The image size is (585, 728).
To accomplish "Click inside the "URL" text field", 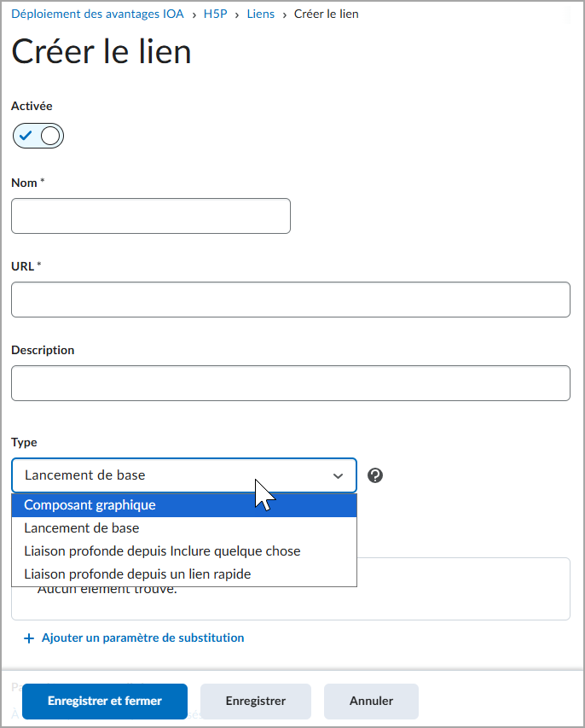I will (290, 300).
